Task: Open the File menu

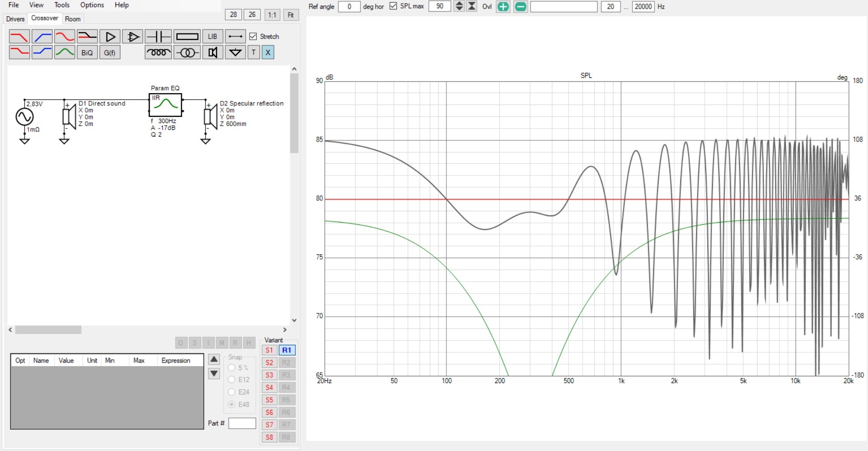Action: (x=14, y=5)
